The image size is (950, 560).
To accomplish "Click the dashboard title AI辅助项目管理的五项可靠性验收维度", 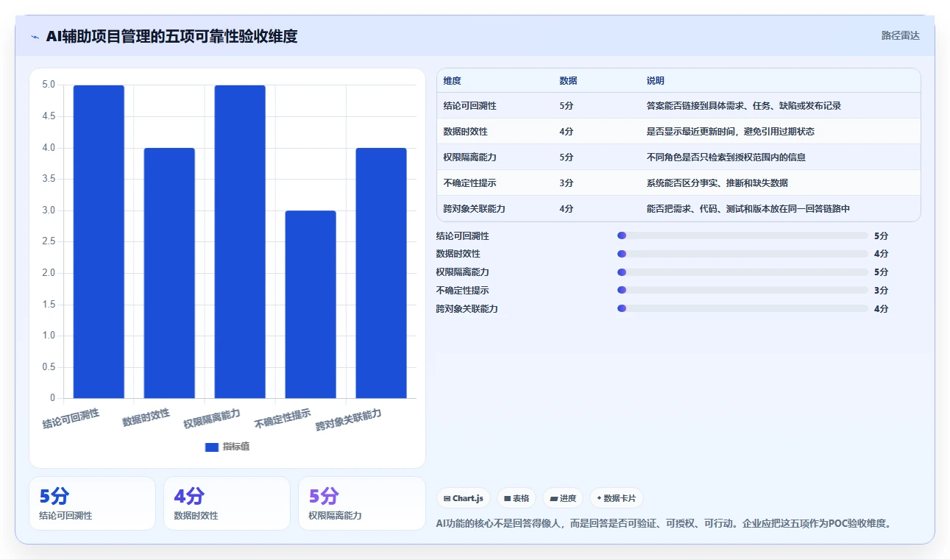I will click(171, 36).
